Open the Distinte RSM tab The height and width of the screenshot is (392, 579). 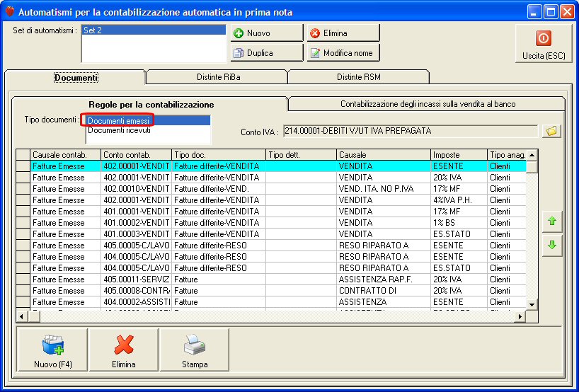coord(358,77)
